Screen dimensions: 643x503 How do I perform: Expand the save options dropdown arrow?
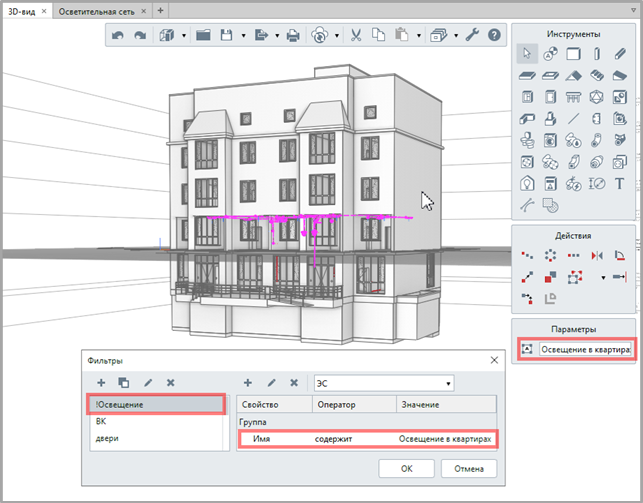point(243,35)
